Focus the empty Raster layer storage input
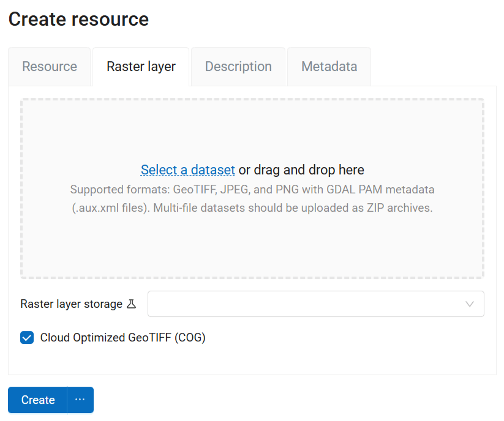 [x=294, y=304]
